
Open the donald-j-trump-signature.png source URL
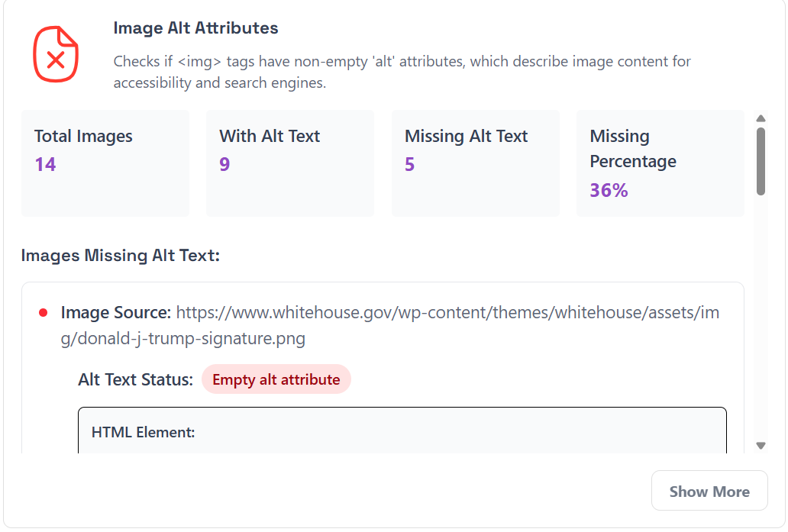point(390,325)
